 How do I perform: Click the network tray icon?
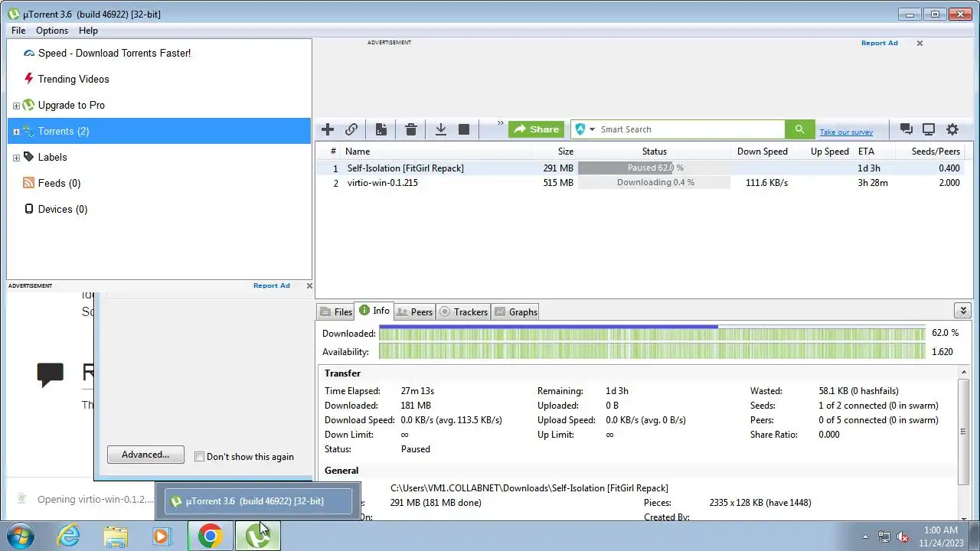884,536
